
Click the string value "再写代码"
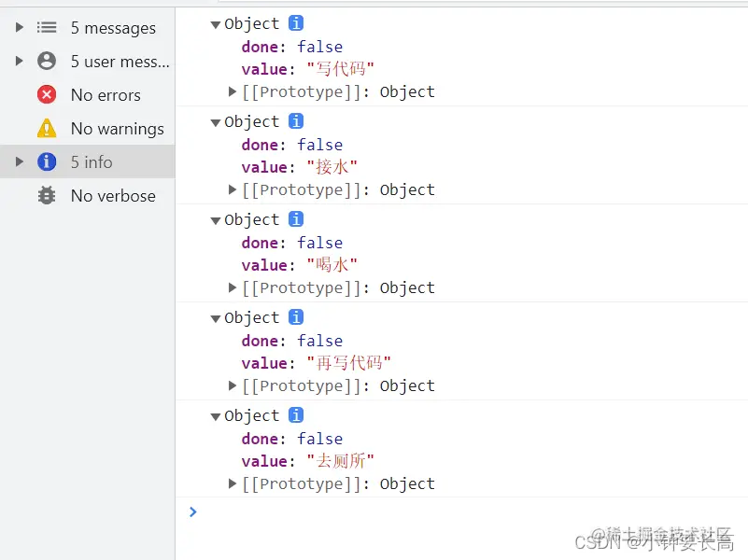(x=348, y=363)
